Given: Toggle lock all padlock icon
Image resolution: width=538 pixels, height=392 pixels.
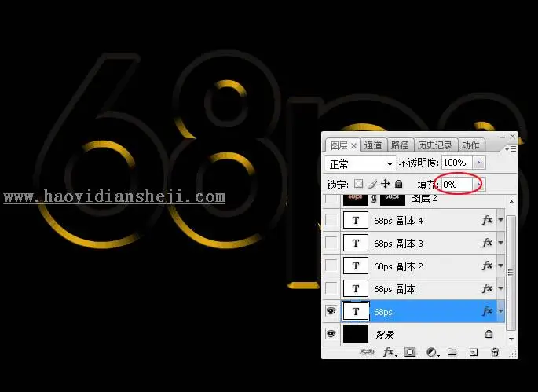Looking at the screenshot, I should point(398,184).
